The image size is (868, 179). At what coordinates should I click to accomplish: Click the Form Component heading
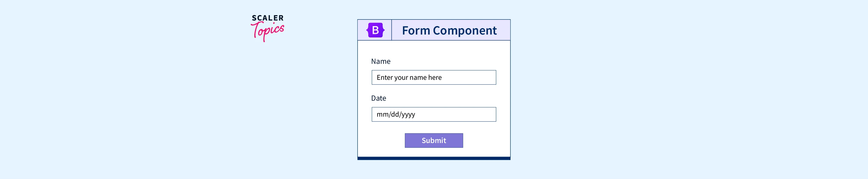(x=449, y=30)
